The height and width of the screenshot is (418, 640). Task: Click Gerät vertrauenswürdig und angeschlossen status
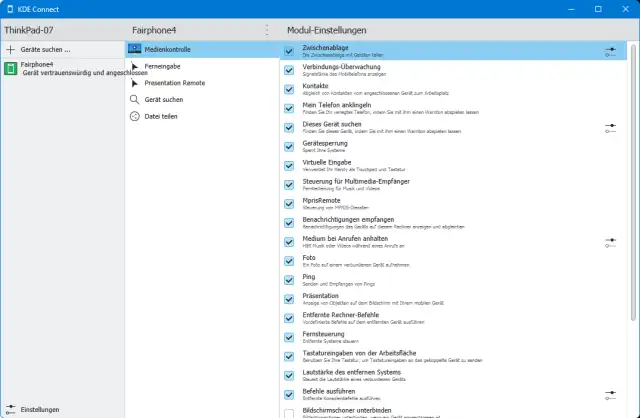pos(85,73)
